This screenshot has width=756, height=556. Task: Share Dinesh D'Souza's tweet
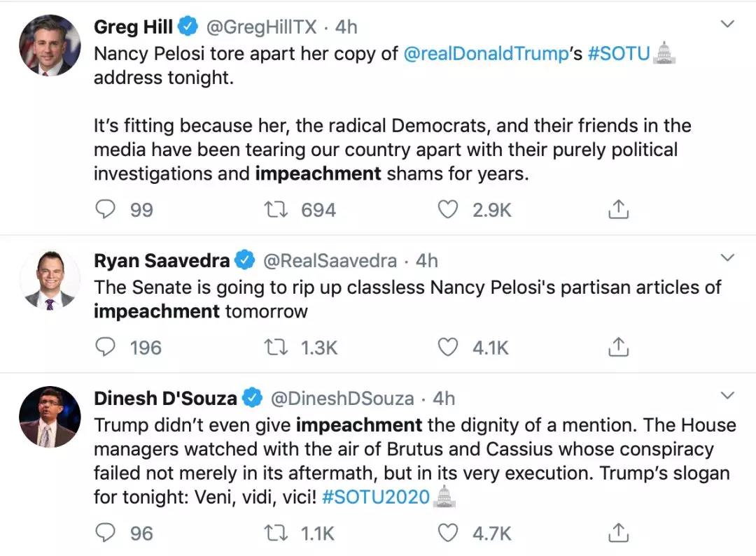pyautogui.click(x=618, y=533)
